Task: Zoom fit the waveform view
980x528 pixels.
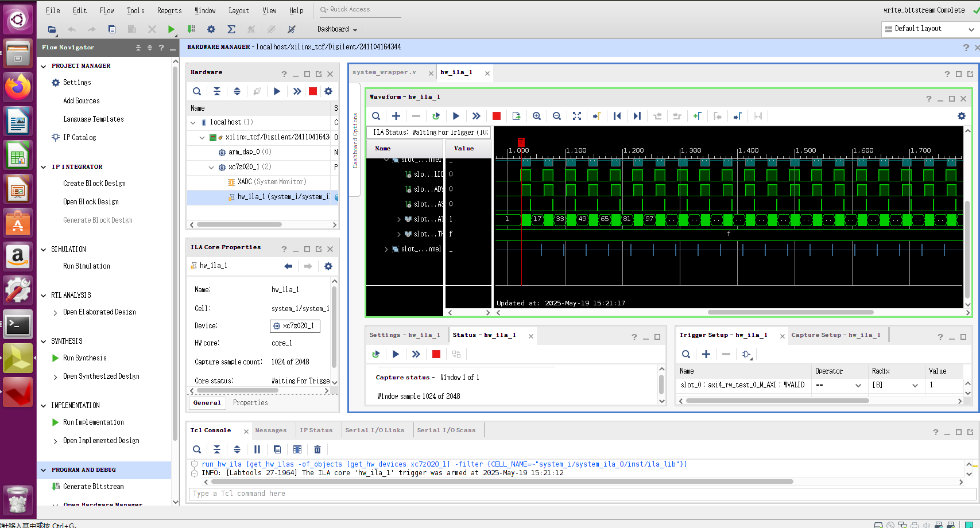Action: point(576,116)
